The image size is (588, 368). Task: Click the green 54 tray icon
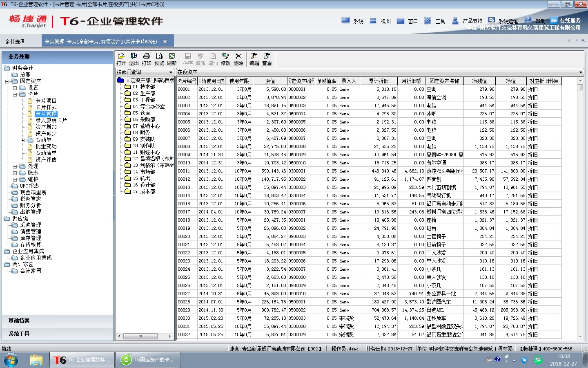click(x=538, y=360)
